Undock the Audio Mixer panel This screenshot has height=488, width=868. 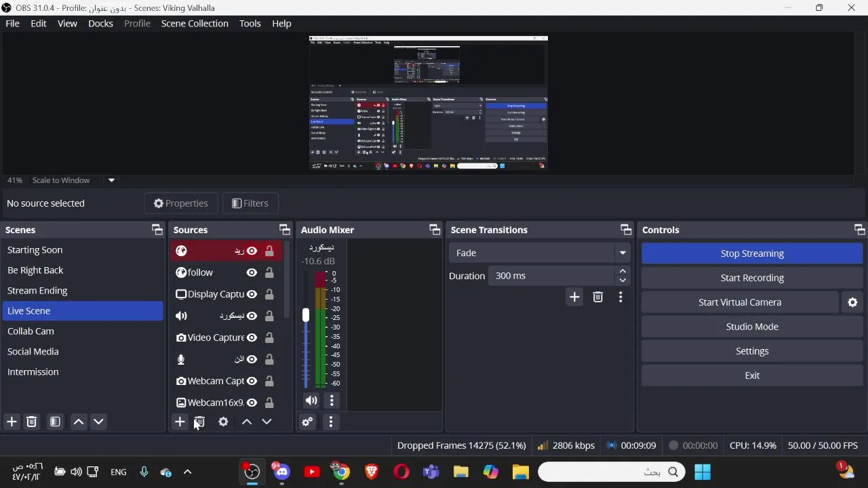[435, 230]
